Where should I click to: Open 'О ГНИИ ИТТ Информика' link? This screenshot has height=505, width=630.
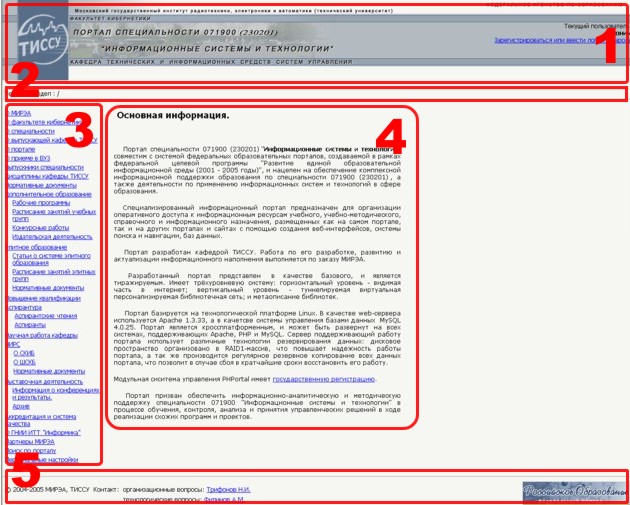pos(44,433)
